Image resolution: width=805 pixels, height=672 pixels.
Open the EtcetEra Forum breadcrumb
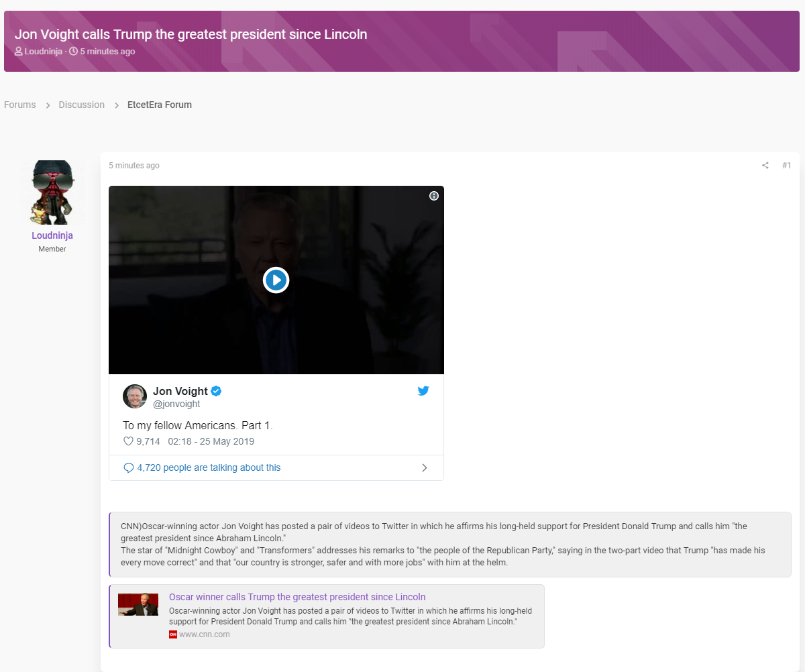tap(160, 105)
